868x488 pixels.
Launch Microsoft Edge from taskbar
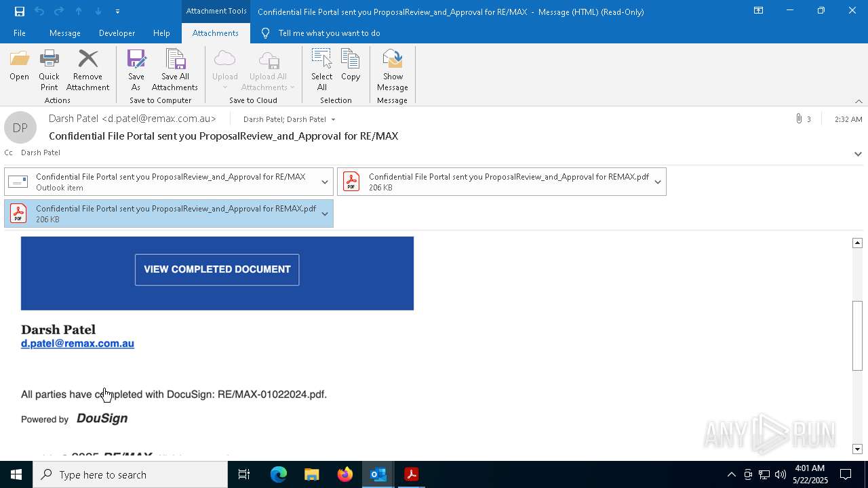pyautogui.click(x=279, y=474)
